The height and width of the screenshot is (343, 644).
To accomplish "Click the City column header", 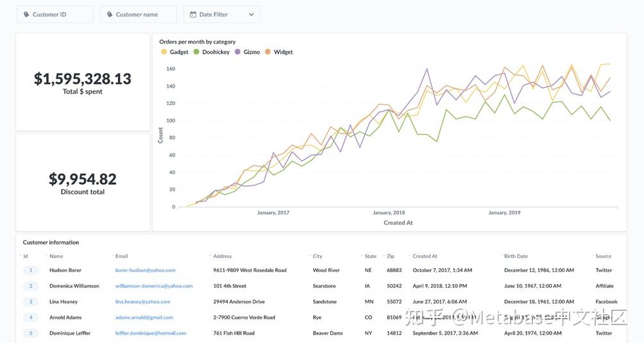I will point(318,256).
